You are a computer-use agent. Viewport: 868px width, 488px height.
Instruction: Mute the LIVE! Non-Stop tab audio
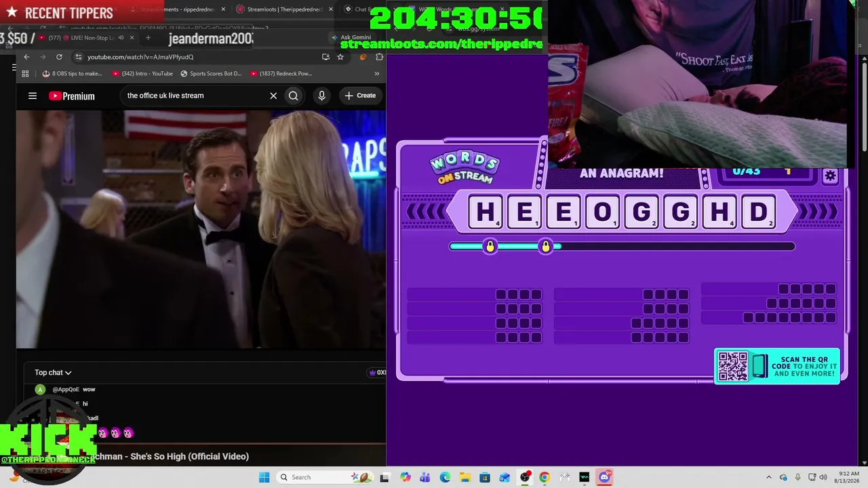pyautogui.click(x=121, y=38)
